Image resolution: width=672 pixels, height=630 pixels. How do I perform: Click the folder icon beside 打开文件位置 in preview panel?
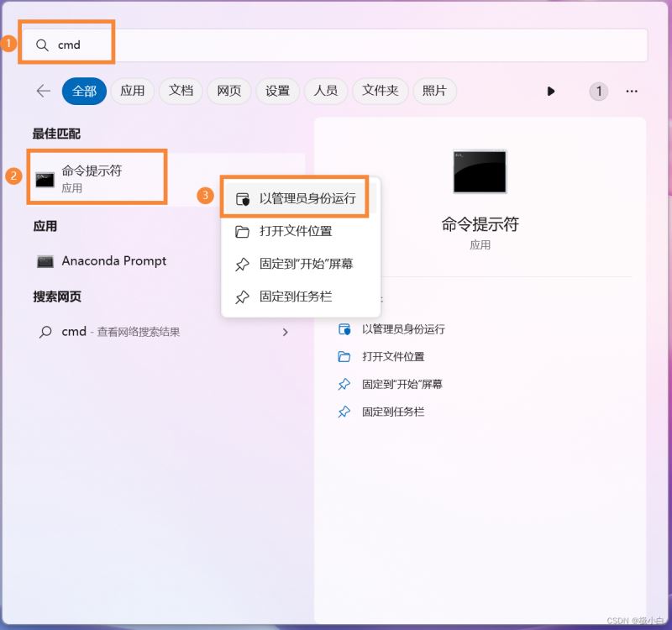click(345, 356)
